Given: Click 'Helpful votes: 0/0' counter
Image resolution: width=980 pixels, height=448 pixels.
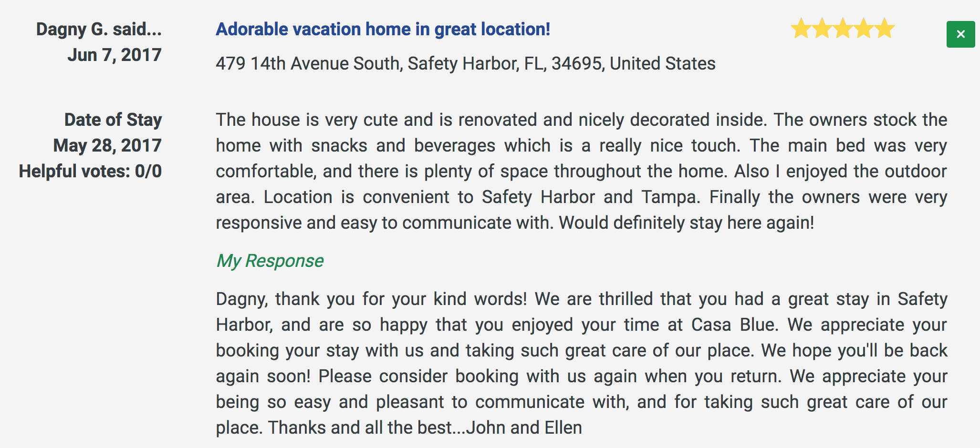Looking at the screenshot, I should 90,171.
